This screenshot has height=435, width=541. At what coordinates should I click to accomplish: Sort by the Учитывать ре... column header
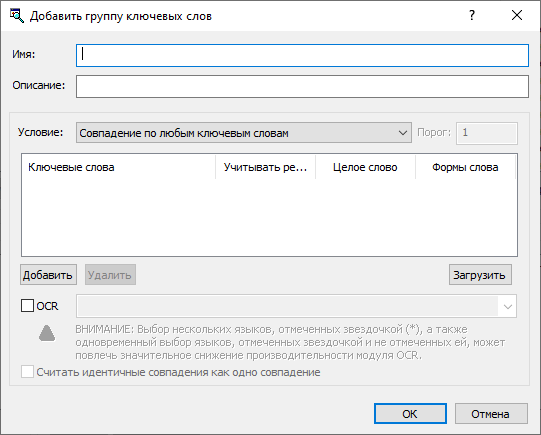coord(265,167)
